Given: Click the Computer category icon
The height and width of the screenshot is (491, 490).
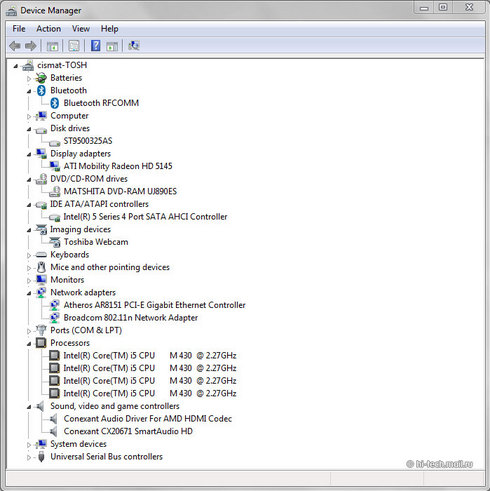Looking at the screenshot, I should (x=41, y=116).
